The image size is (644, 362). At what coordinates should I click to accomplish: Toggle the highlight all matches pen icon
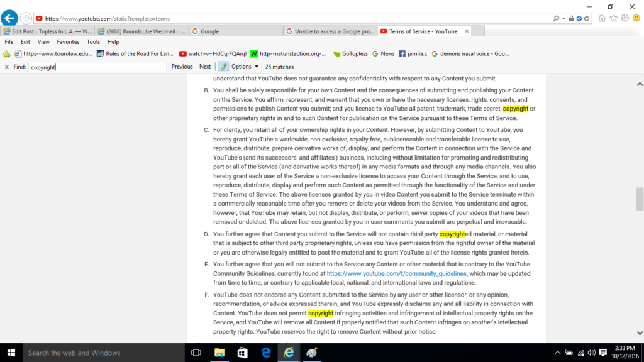[223, 67]
